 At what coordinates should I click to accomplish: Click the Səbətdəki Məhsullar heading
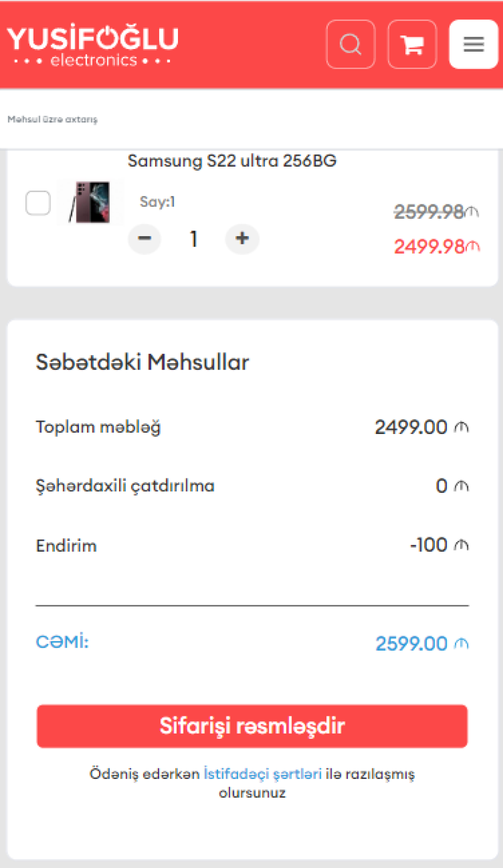pos(142,362)
